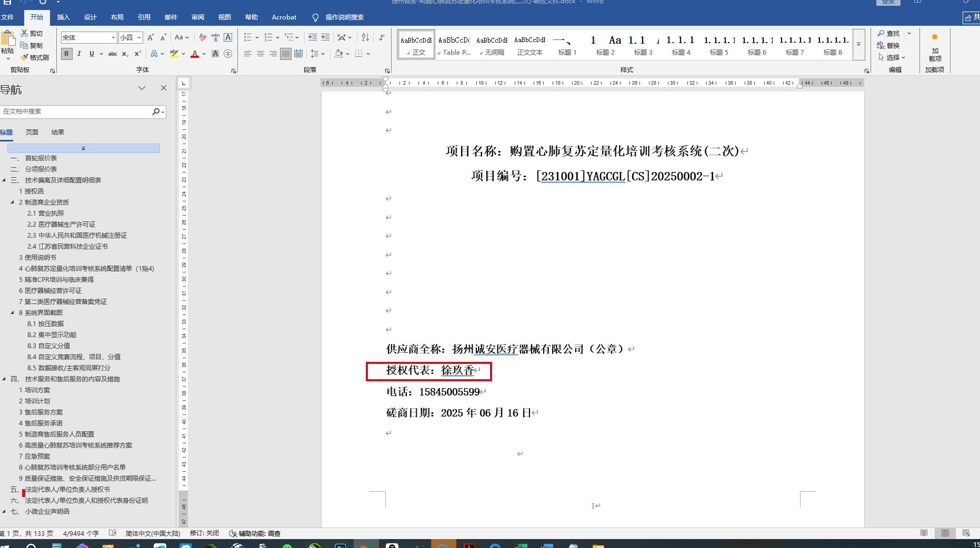Toggle justified paragraph alignment
The width and height of the screenshot is (980, 548).
(x=286, y=54)
